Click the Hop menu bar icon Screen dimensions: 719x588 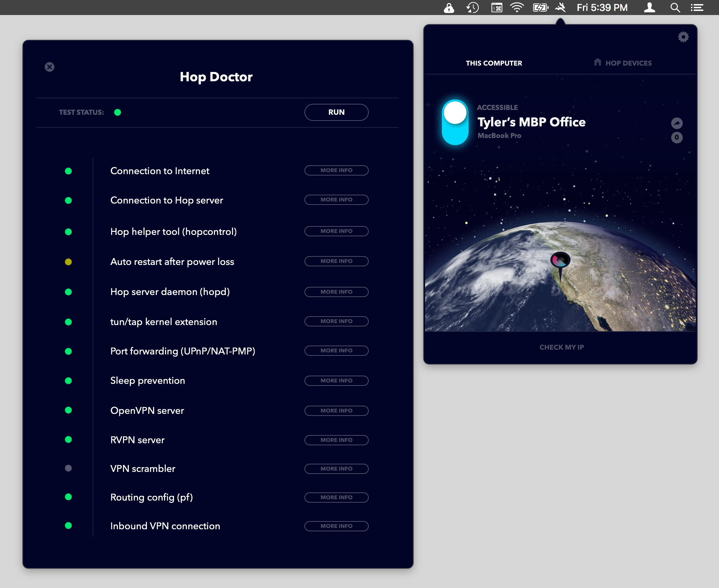coord(560,8)
